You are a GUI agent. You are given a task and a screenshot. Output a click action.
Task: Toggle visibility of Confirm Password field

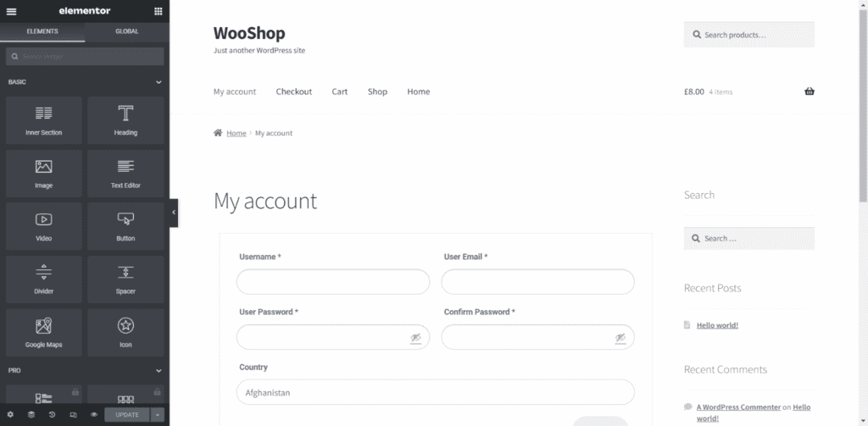tap(620, 337)
